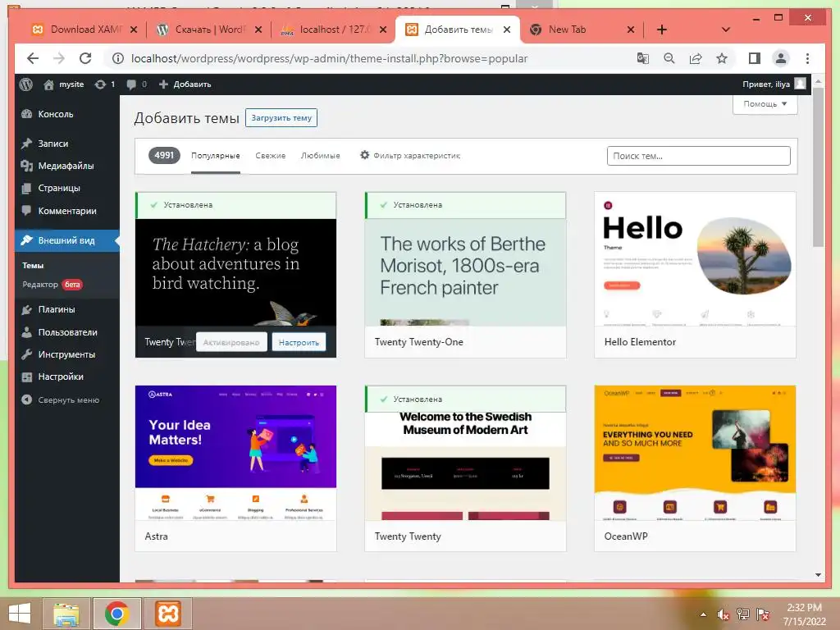840x630 pixels.
Task: Open File Explorer from taskbar
Action: tap(66, 614)
